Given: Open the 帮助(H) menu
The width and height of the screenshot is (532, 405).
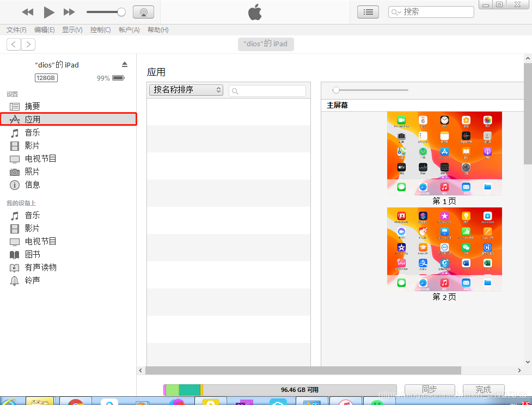Looking at the screenshot, I should tap(158, 30).
